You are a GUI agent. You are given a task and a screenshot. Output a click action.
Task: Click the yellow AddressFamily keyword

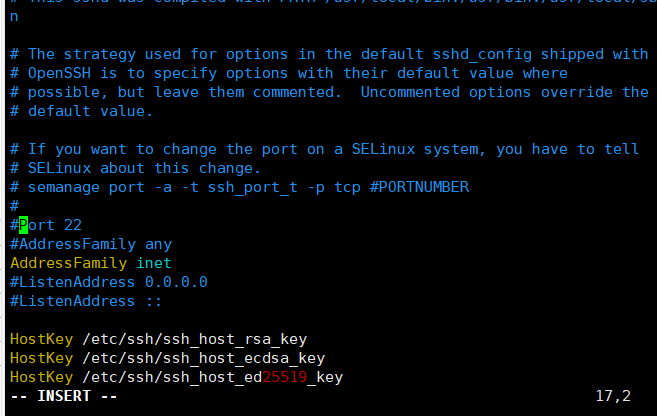68,263
